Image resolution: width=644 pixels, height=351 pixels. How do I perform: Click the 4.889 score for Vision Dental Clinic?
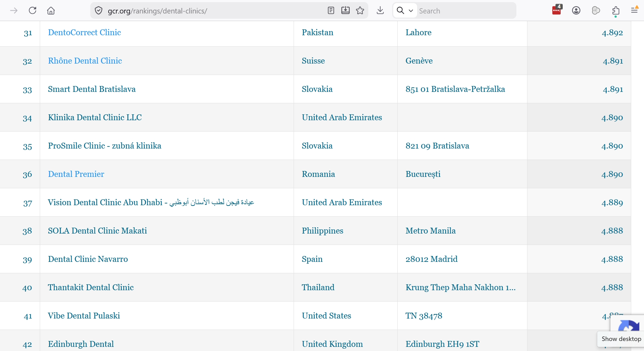pyautogui.click(x=612, y=202)
